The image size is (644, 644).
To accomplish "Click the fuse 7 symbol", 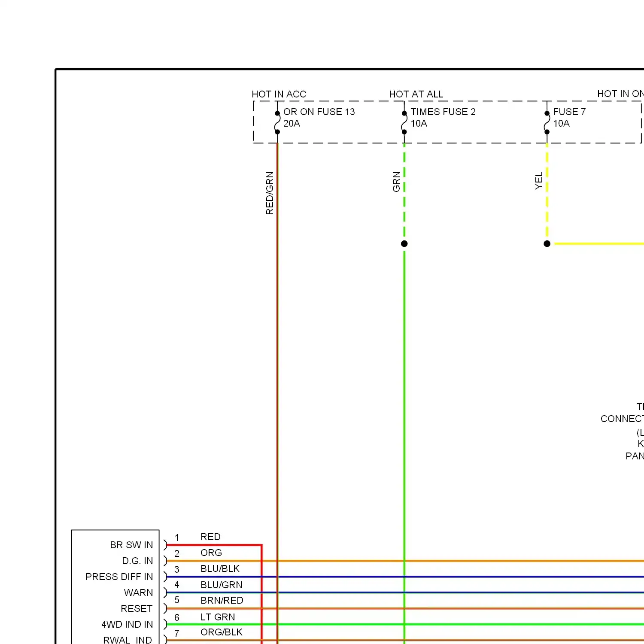I will click(547, 123).
